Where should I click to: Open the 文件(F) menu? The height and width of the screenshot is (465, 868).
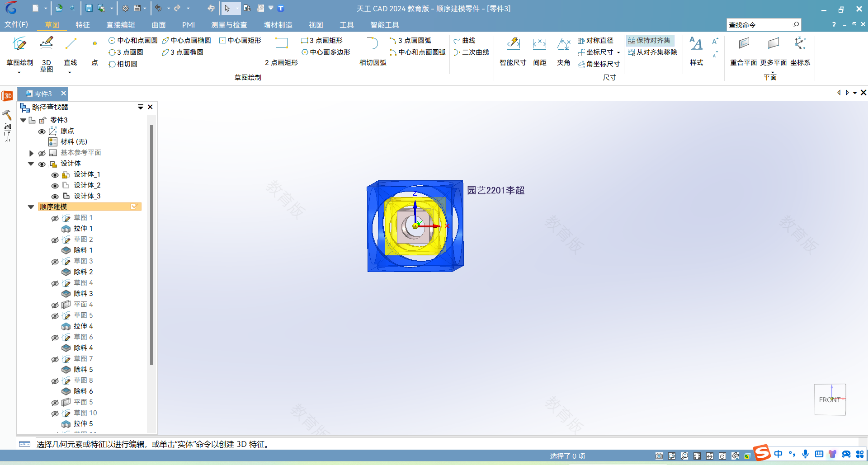(16, 24)
